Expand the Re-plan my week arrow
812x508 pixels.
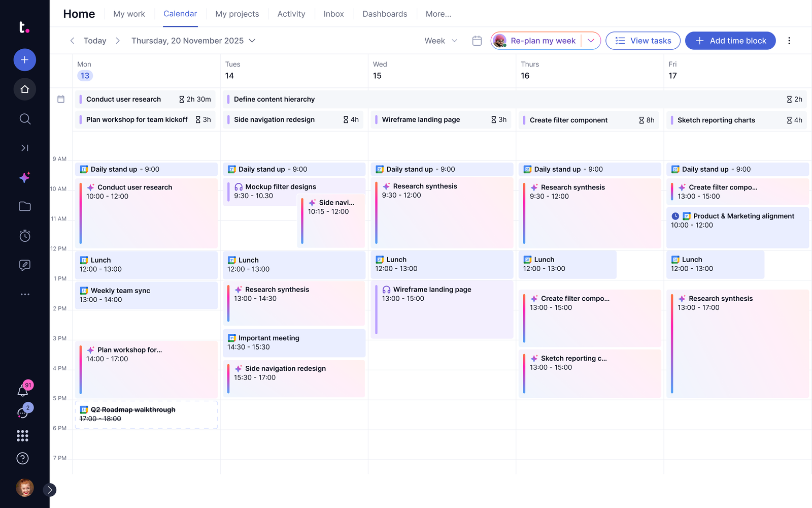coord(591,41)
